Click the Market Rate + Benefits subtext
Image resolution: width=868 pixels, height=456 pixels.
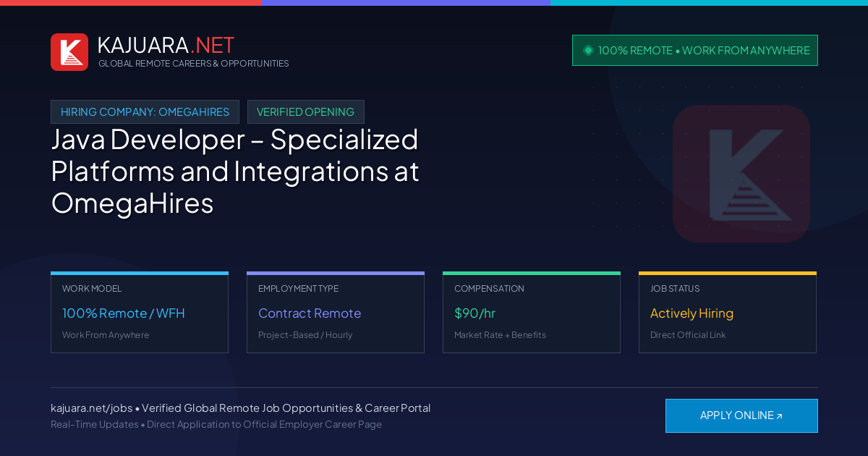pyautogui.click(x=500, y=335)
